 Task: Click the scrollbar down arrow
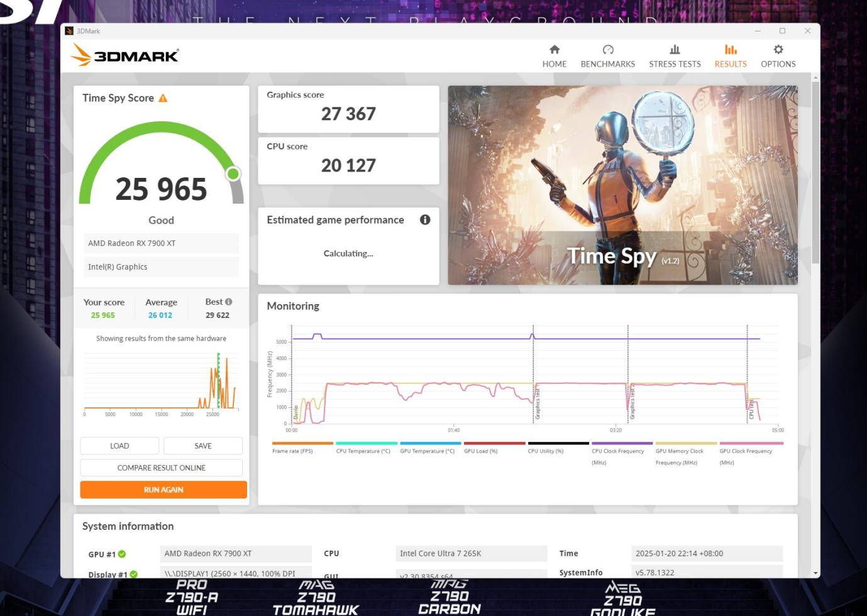[x=815, y=573]
